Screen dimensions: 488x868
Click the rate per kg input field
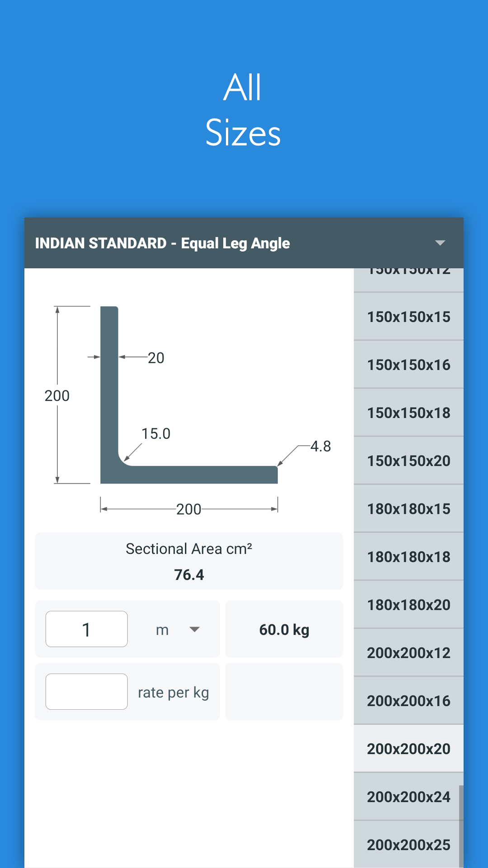pos(86,692)
